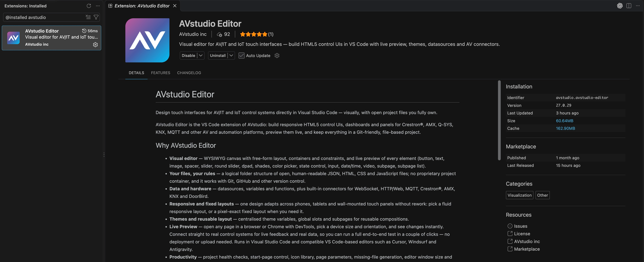Switch to the FEATURES tab

click(160, 73)
